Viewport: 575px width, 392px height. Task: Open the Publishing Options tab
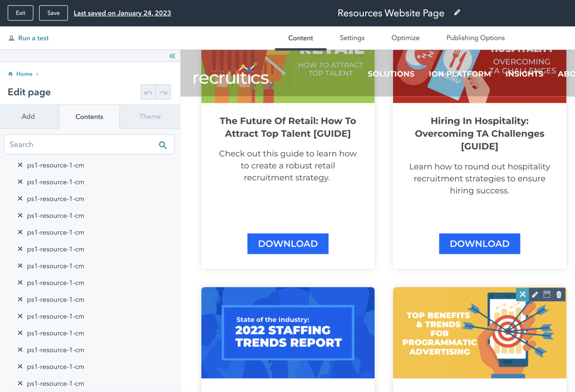pos(475,38)
